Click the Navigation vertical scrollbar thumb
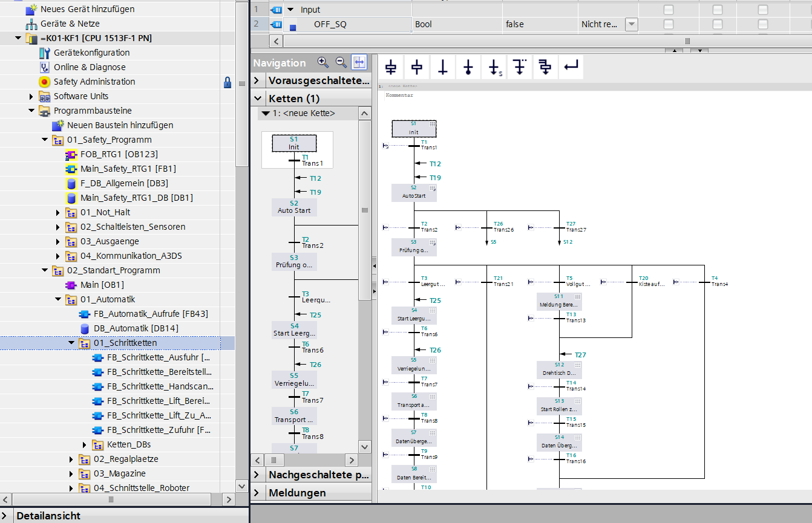The height and width of the screenshot is (523, 812). point(364,210)
